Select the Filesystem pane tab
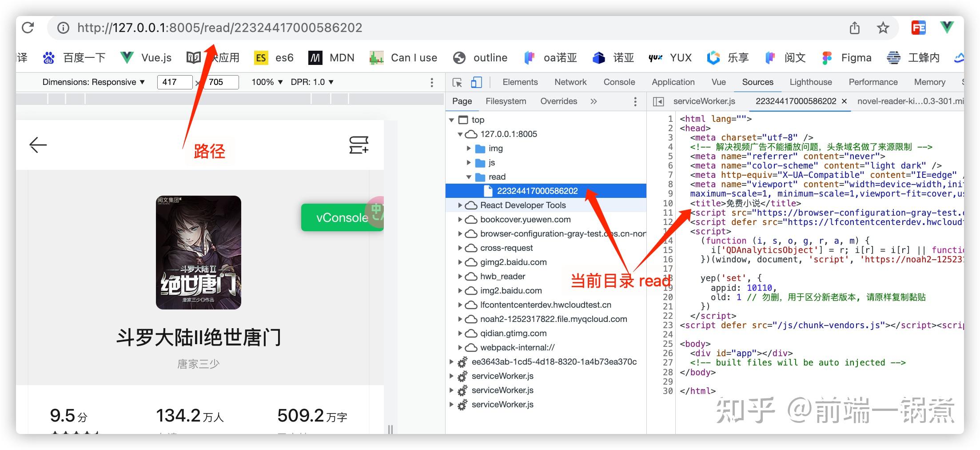The height and width of the screenshot is (450, 980). point(506,101)
